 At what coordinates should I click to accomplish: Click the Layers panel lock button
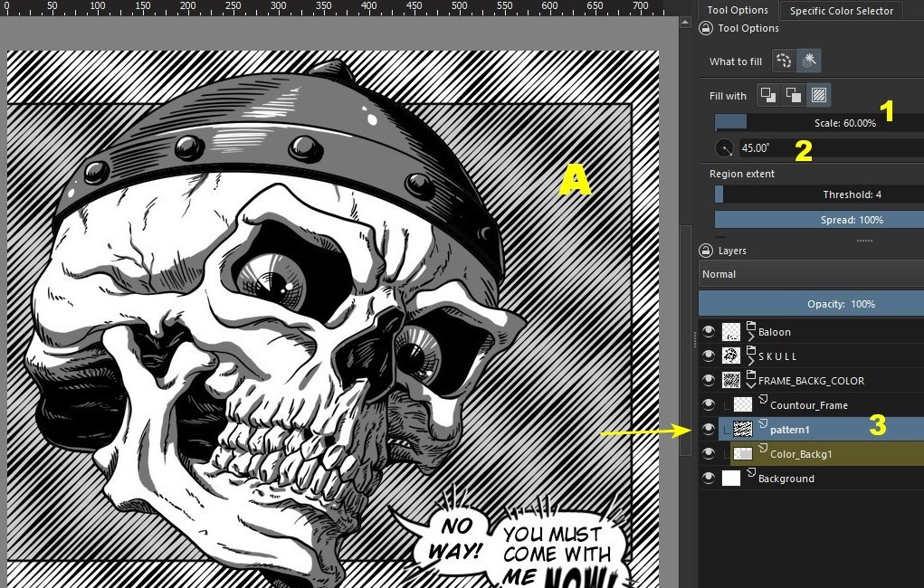click(706, 250)
